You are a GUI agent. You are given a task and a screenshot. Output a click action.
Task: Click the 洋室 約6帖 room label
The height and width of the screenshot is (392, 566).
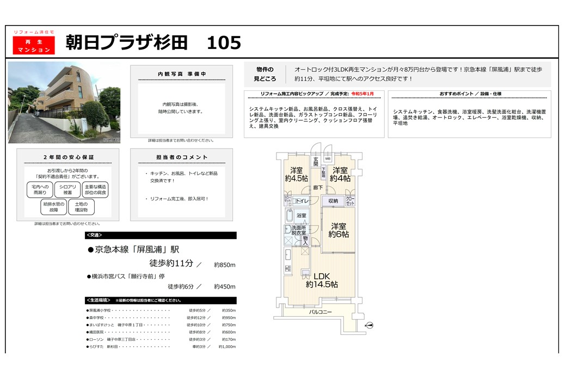(340, 230)
